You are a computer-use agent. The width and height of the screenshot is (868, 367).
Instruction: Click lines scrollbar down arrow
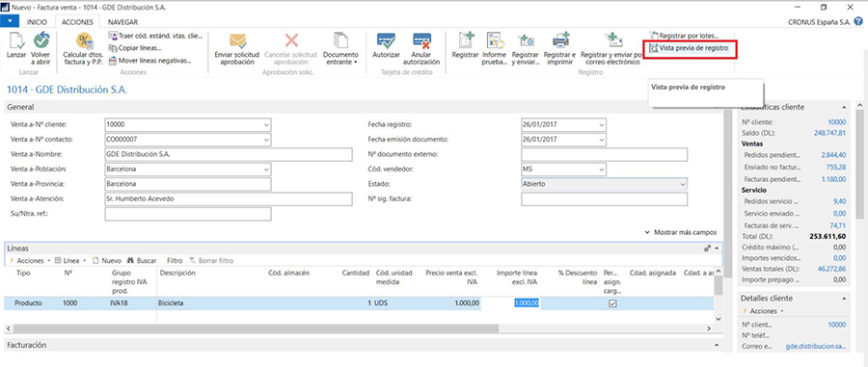tap(718, 319)
